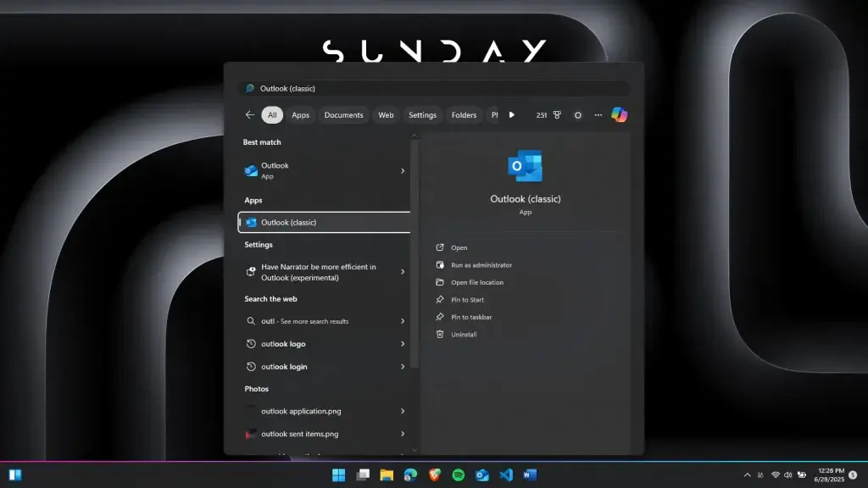Viewport: 868px width, 488px height.
Task: Open the widgets icon at taskbar left
Action: pyautogui.click(x=15, y=474)
